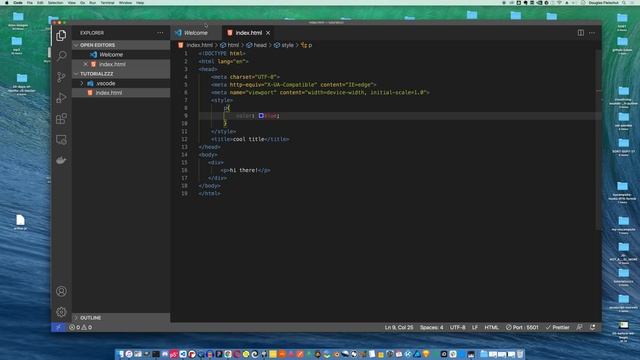Open the errors and warnings indicator

80,327
